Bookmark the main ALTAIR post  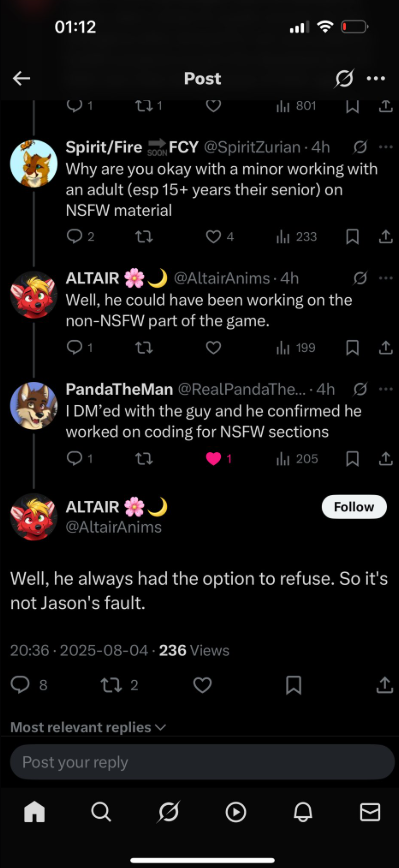pyautogui.click(x=293, y=685)
